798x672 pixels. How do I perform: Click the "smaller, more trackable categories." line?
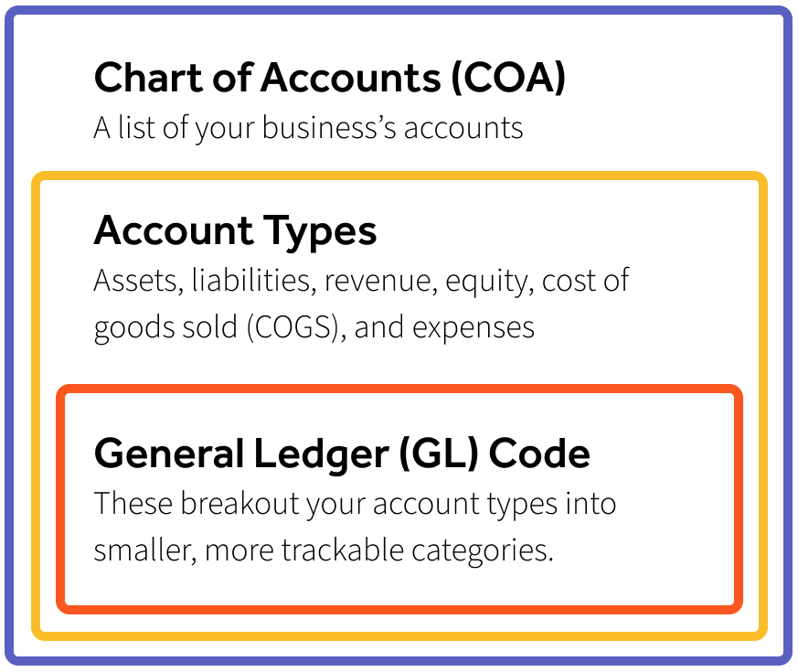[x=324, y=551]
